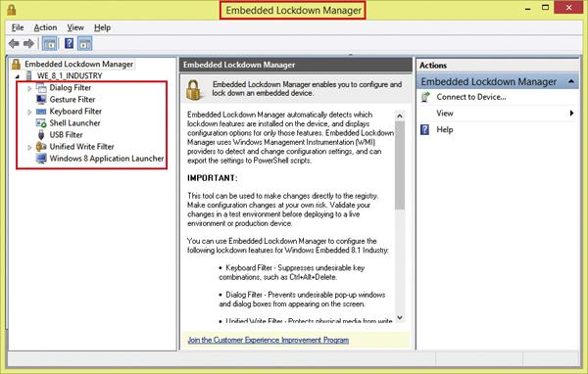Expand the Unified Write Filter node
The image size is (588, 374).
click(x=29, y=147)
